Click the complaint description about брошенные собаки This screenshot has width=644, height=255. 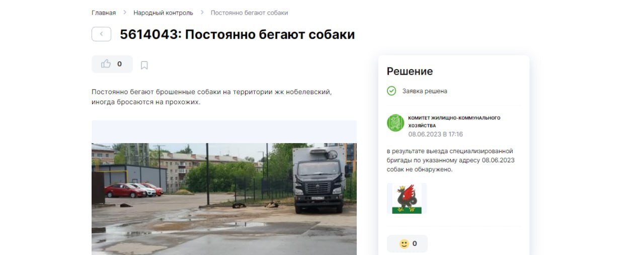click(x=212, y=97)
